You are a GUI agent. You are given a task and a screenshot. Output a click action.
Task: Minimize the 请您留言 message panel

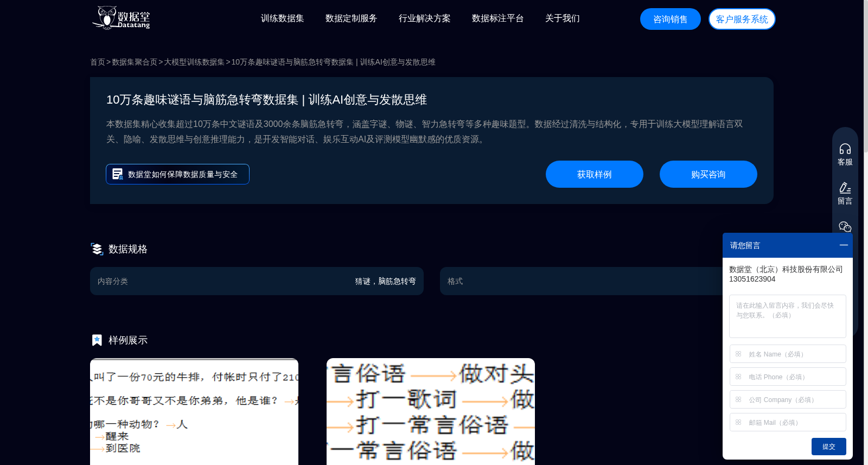click(844, 245)
